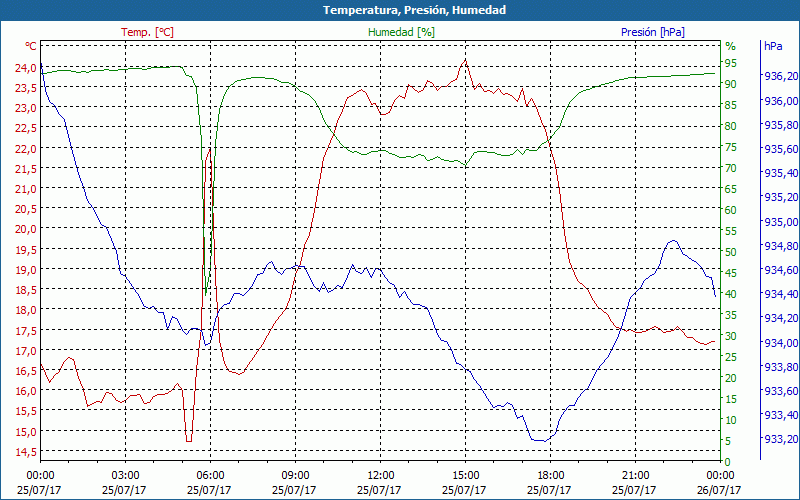Select the green 'Humedad [%]' legend label
Viewport: 800px width, 500px height.
(x=402, y=32)
